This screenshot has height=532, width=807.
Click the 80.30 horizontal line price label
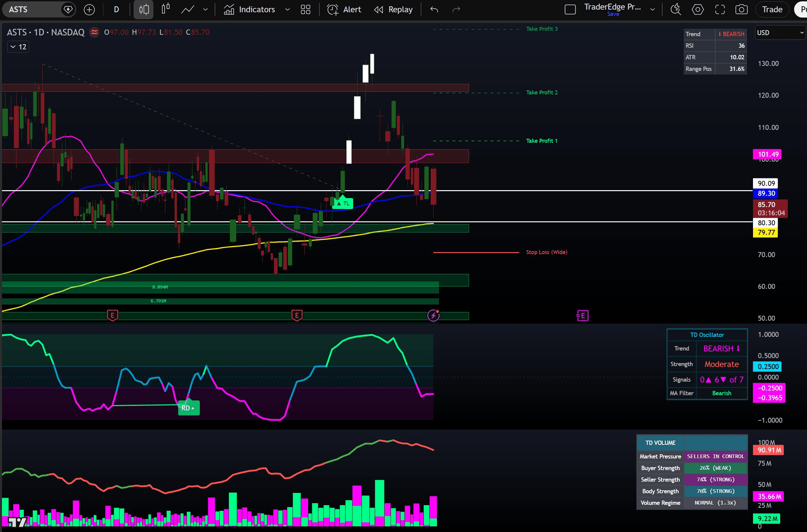pos(766,223)
